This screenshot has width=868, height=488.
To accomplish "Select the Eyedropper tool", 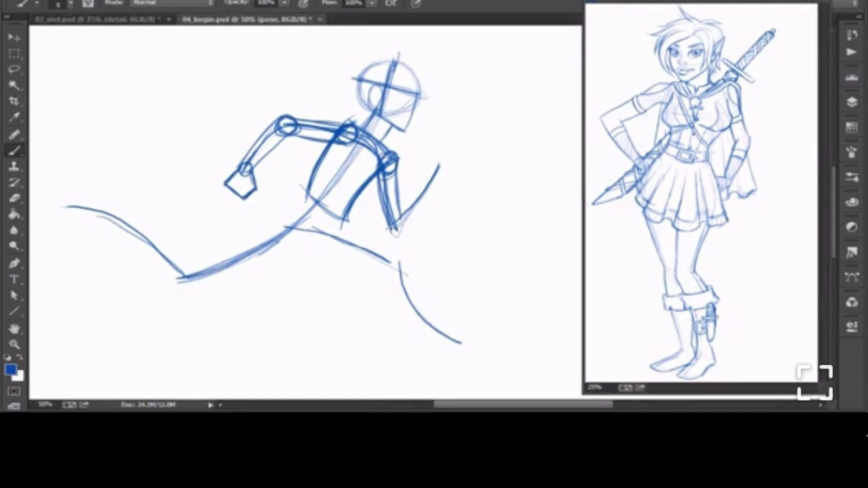I will 14,117.
